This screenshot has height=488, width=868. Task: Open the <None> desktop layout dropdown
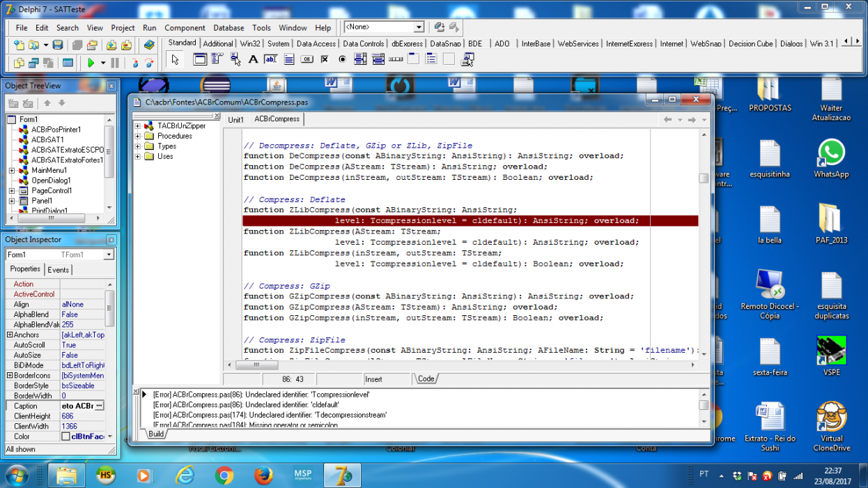(x=419, y=27)
